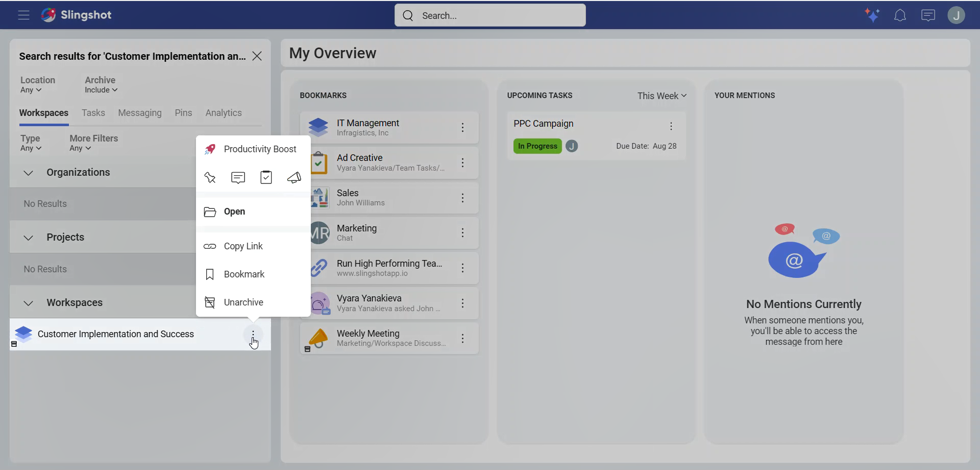980x470 pixels.
Task: Switch to the Tasks tab
Action: (x=93, y=113)
